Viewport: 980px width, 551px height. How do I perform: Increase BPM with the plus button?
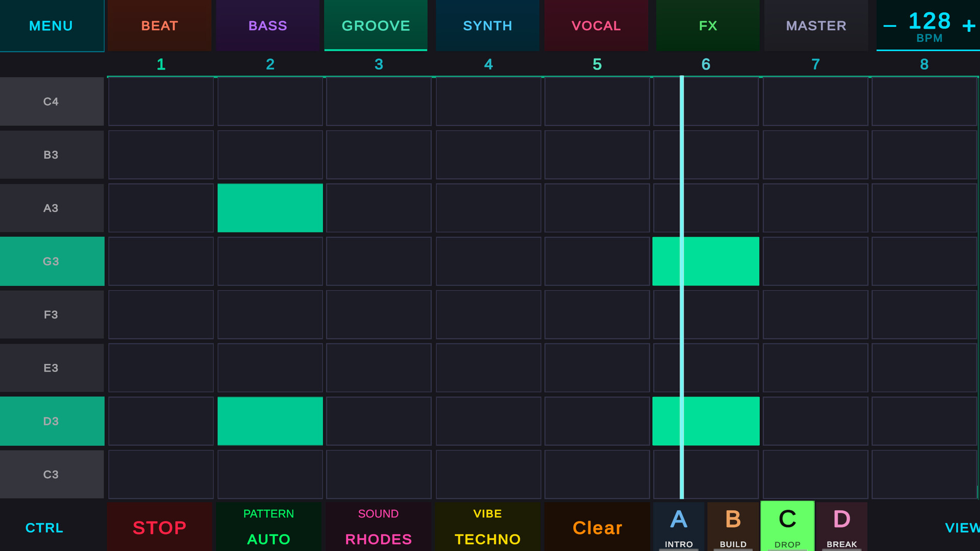tap(968, 26)
